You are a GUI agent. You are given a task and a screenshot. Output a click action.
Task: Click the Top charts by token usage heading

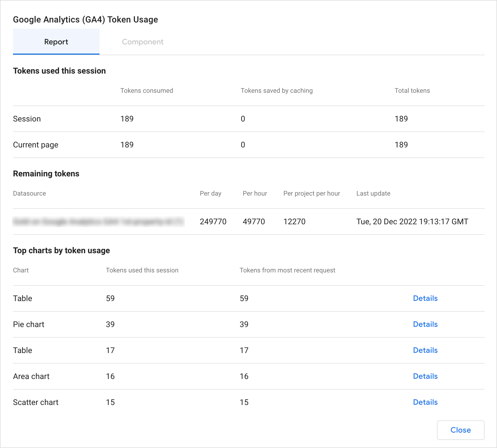[61, 250]
